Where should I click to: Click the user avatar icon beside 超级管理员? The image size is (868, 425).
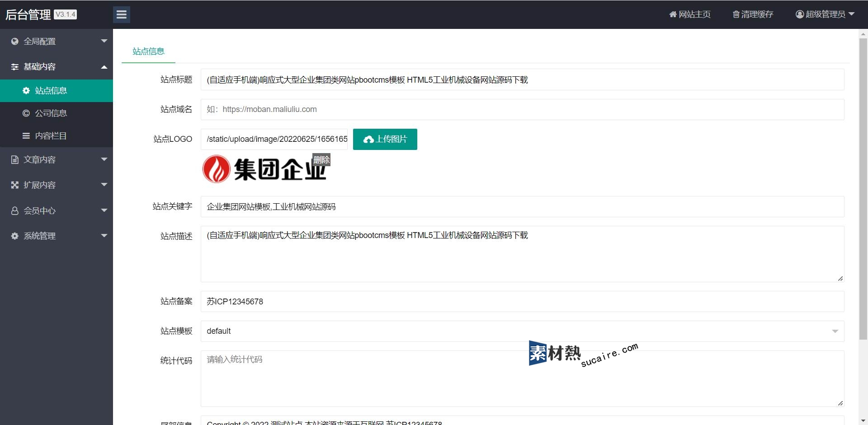800,14
